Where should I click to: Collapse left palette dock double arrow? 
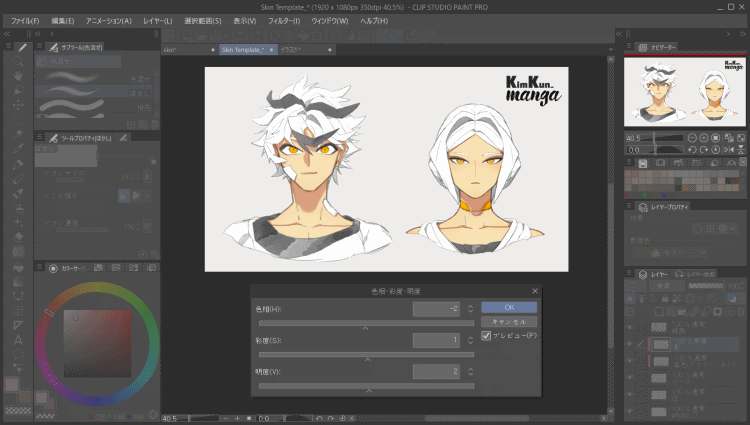pyautogui.click(x=7, y=34)
